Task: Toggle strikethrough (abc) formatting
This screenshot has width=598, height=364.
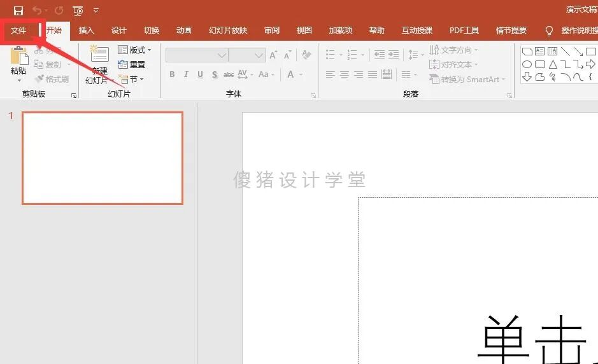Action: tap(229, 74)
